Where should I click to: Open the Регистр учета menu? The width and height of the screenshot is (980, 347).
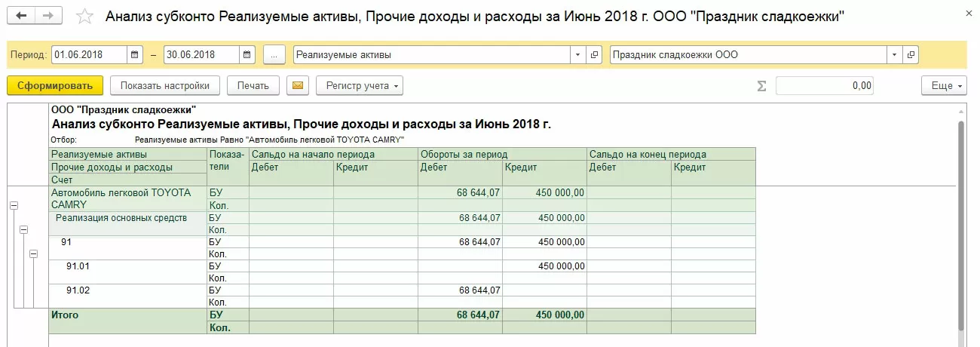click(x=360, y=85)
